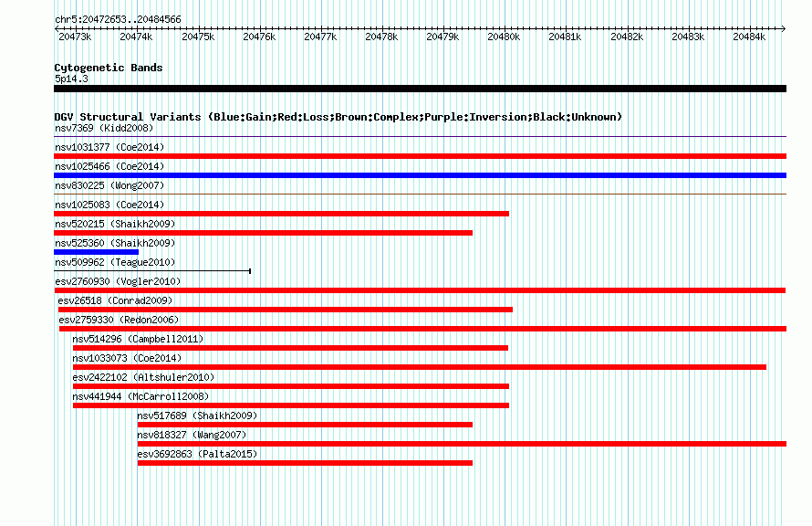
Task: Select the esv26518 (Conrad2009) red bar
Action: click(x=286, y=310)
